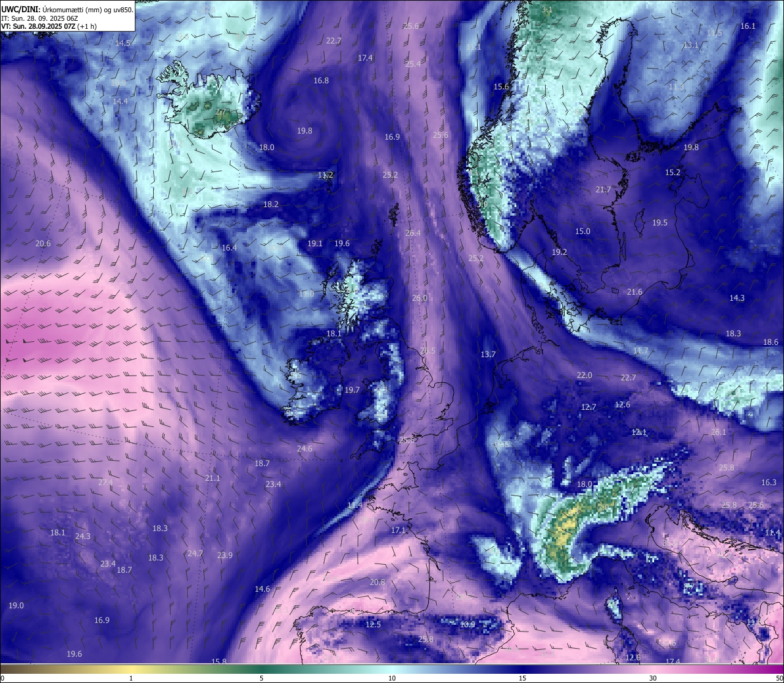Click the 19.1 value label

(315, 243)
